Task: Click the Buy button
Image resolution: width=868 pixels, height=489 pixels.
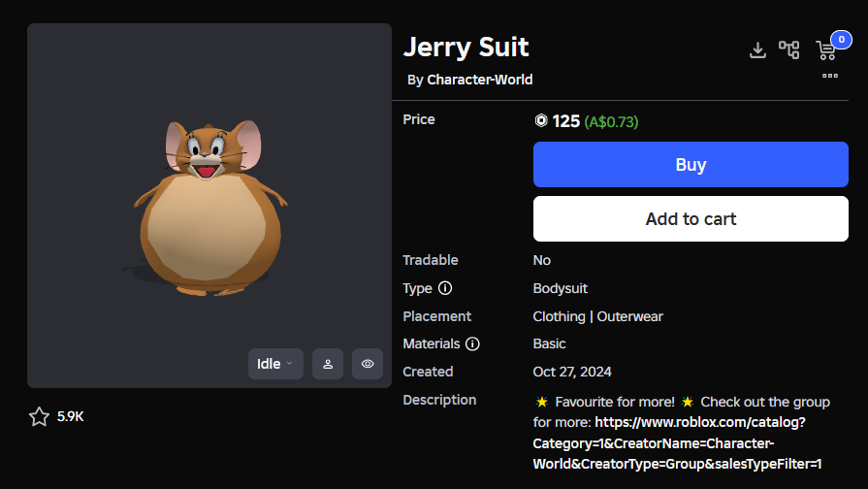Action: (x=691, y=165)
